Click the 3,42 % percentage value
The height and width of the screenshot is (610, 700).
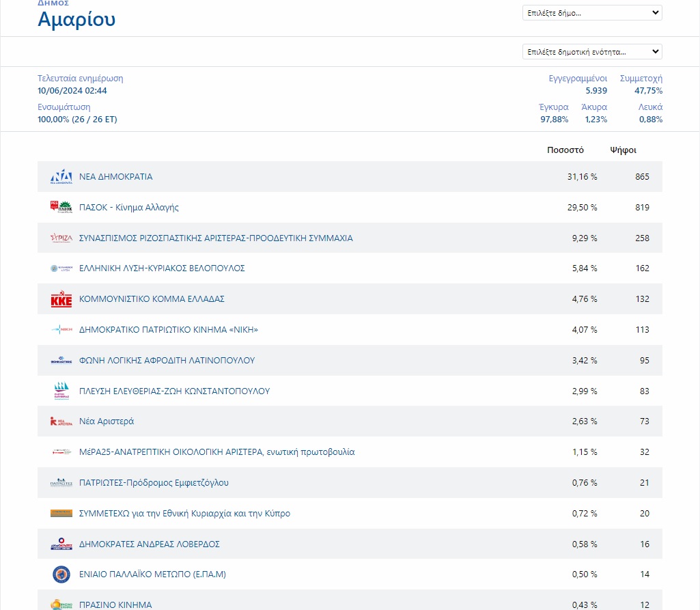585,361
